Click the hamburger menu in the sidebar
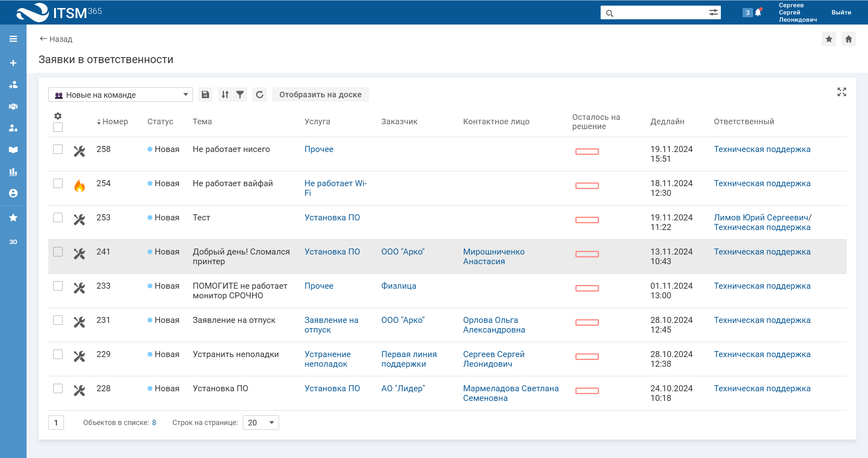The width and height of the screenshot is (868, 458). pyautogui.click(x=13, y=39)
